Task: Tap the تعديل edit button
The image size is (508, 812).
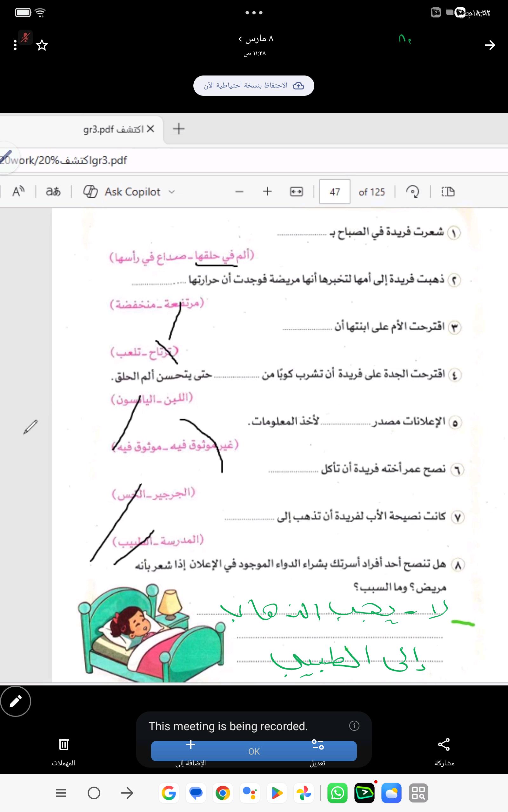Action: 317,752
